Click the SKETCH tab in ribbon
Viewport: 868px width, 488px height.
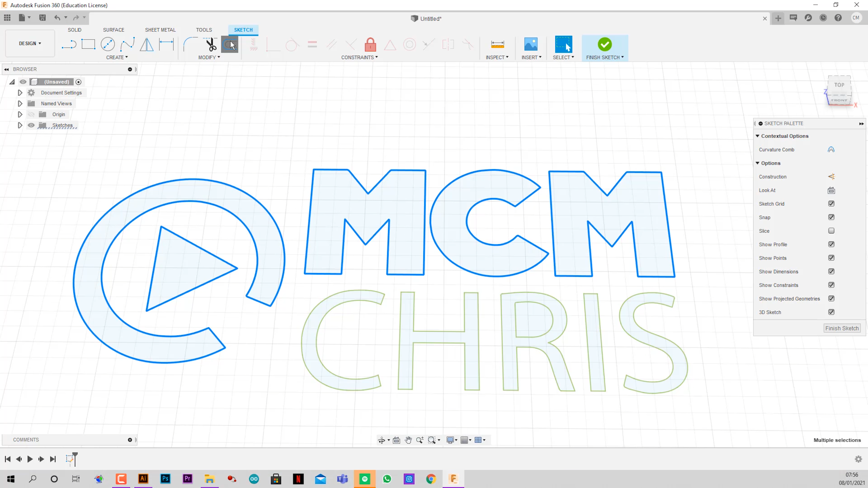click(x=243, y=29)
